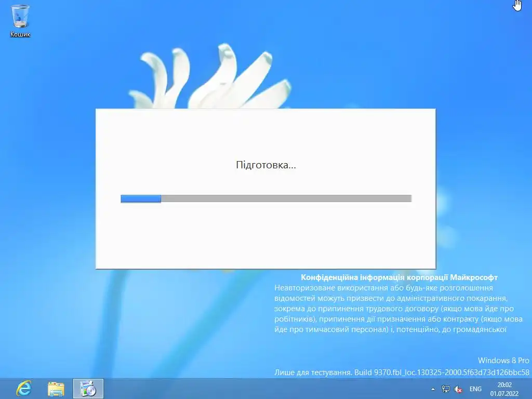
Task: Switch input language via ENG indicator
Action: click(475, 389)
